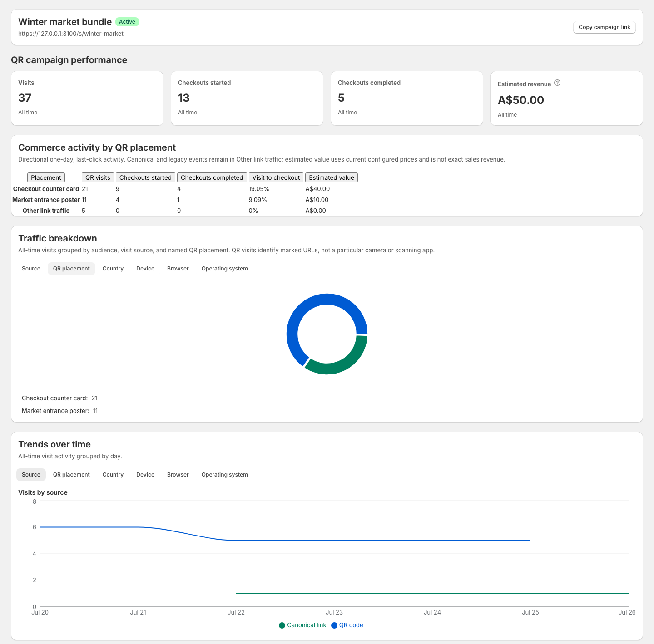Select Browser tab in Trends over time
Image resolution: width=654 pixels, height=644 pixels.
click(178, 475)
